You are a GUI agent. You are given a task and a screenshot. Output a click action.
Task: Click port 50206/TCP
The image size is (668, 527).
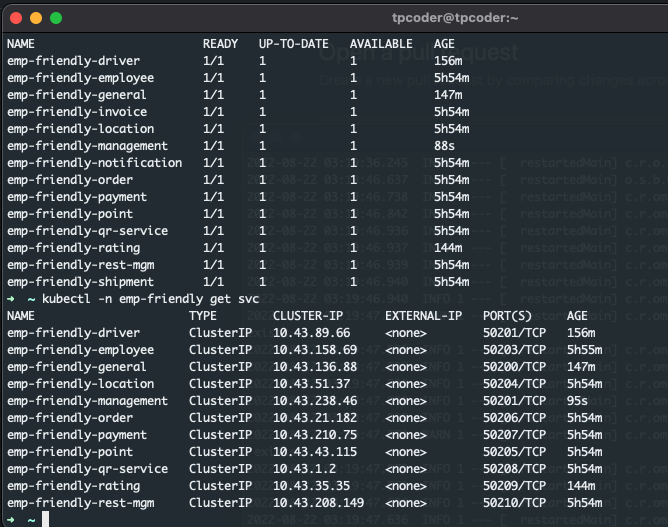514,418
